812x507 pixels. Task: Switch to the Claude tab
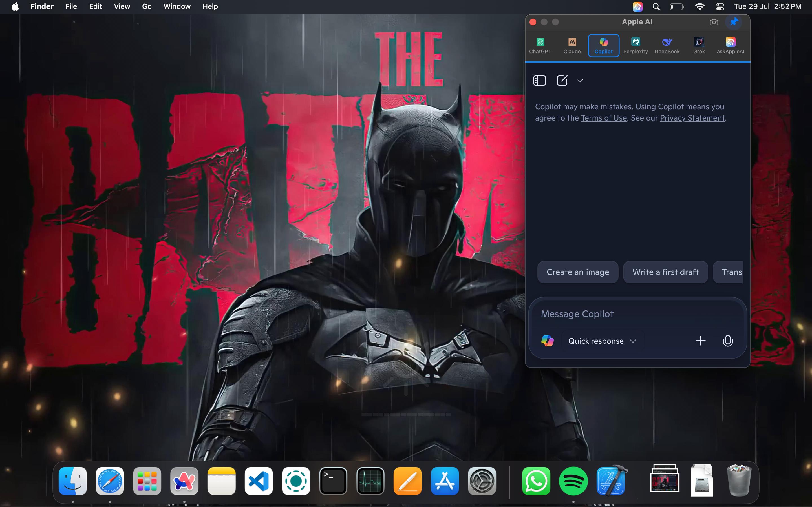click(x=572, y=46)
